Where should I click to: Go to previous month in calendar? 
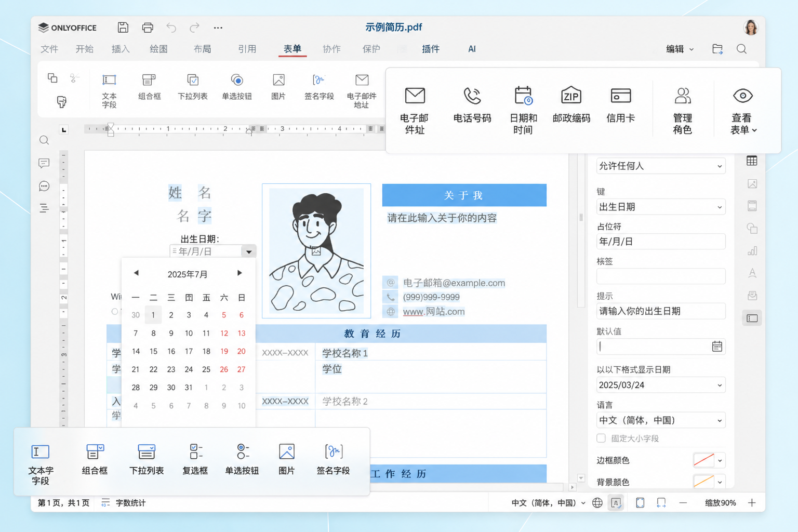point(136,273)
